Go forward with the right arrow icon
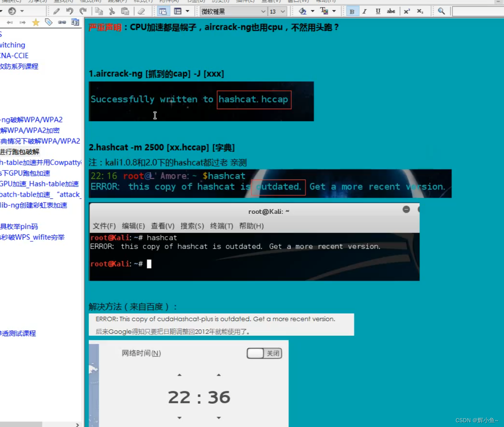Image resolution: width=504 pixels, height=427 pixels. click(x=23, y=23)
